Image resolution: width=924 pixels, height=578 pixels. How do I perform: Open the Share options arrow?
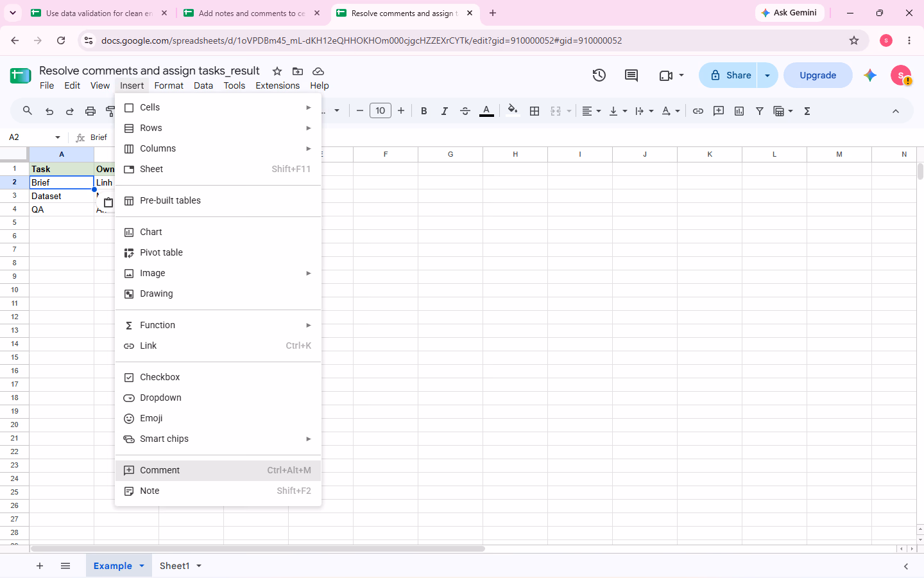tap(767, 75)
